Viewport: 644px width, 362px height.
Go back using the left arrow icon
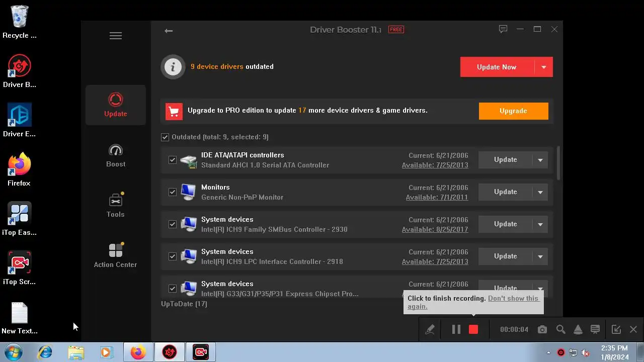click(169, 31)
